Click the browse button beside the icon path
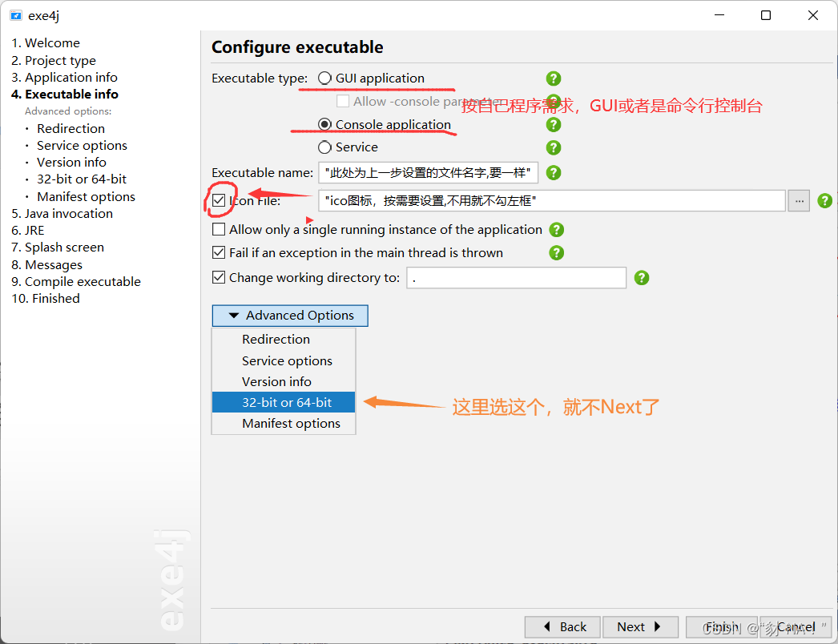The image size is (838, 644). 798,200
